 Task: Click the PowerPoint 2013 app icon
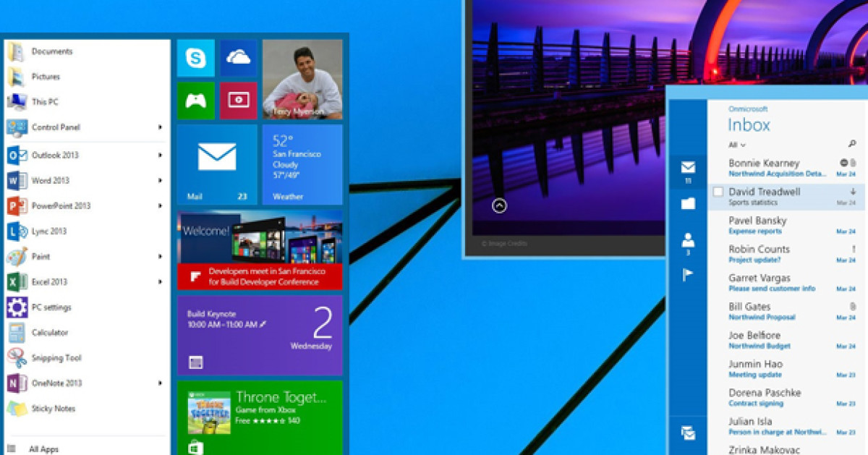click(x=17, y=206)
